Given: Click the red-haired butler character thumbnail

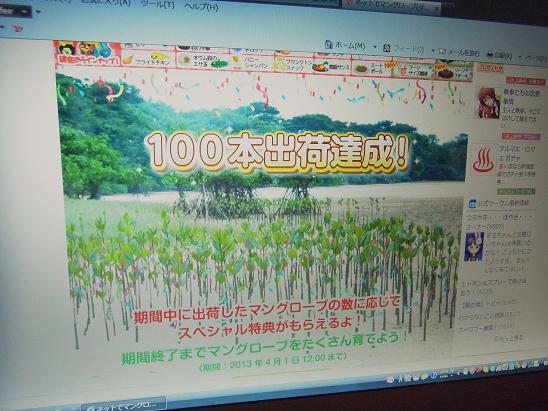Looking at the screenshot, I should click(x=488, y=103).
